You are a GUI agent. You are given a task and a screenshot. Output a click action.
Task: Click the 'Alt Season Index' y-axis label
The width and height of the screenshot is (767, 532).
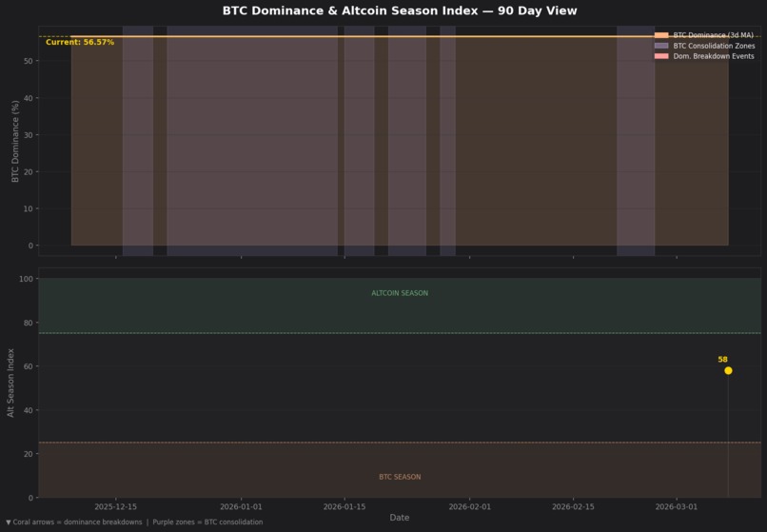tap(10, 383)
